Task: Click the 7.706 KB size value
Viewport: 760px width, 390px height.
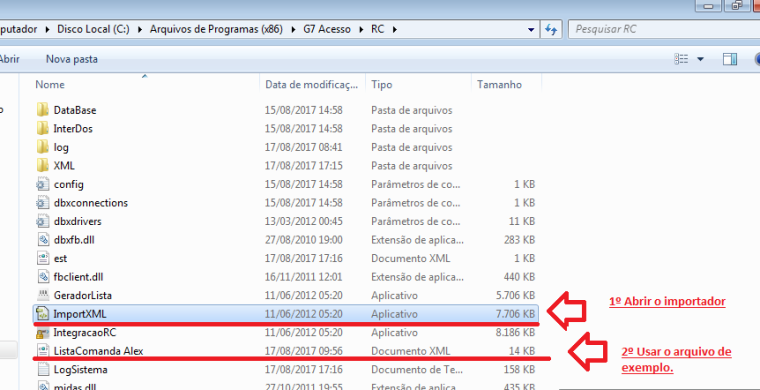Action: pyautogui.click(x=515, y=314)
